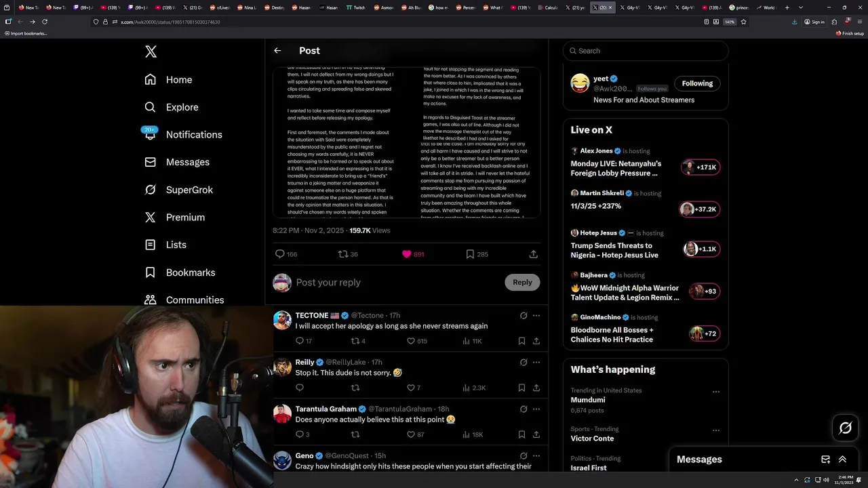The image size is (868, 488).
Task: Open more options on Geno's reply
Action: [x=536, y=456]
